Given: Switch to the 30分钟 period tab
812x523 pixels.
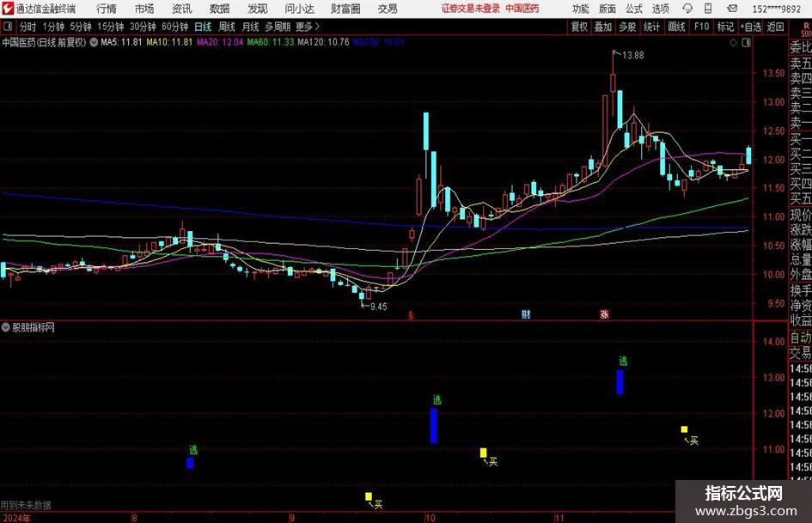Looking at the screenshot, I should 143,27.
